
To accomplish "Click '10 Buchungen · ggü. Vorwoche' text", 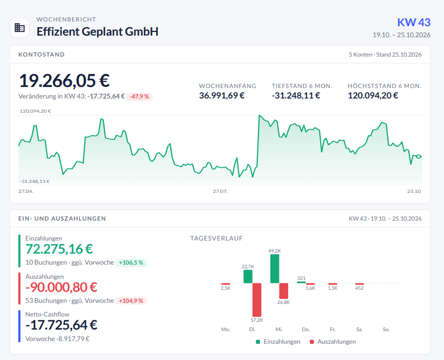I will (x=70, y=263).
